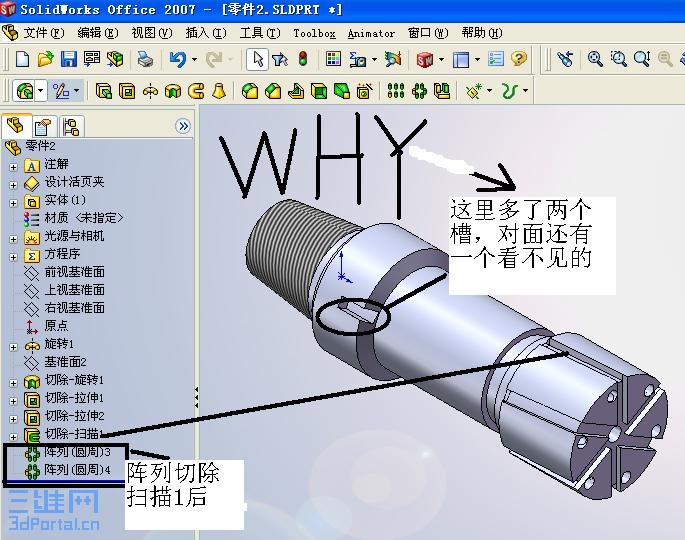Open the Animator menu
685x540 pixels.
point(371,33)
